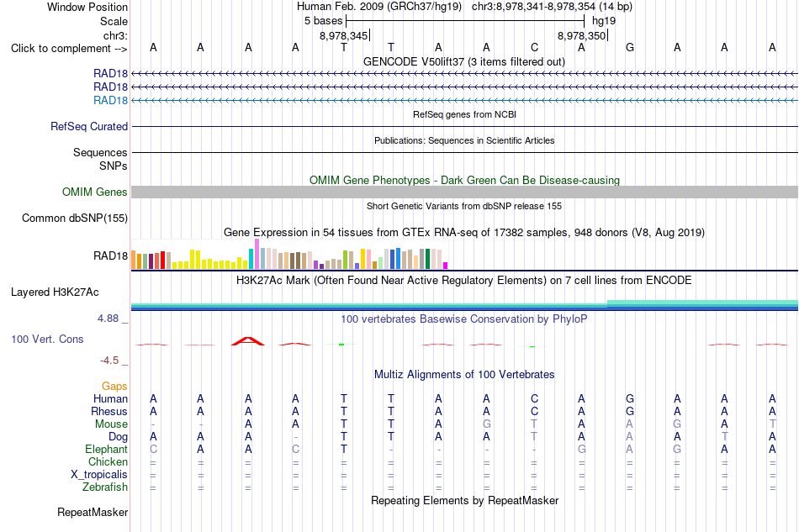799x532 pixels.
Task: Open 'Multiz Alignments of 100 Vertebrates' title
Action: (464, 374)
